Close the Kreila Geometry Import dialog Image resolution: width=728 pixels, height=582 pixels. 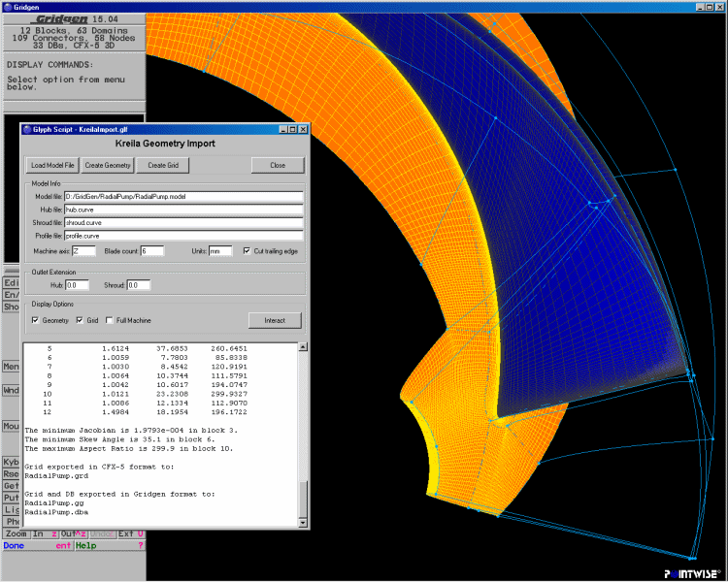pyautogui.click(x=278, y=165)
